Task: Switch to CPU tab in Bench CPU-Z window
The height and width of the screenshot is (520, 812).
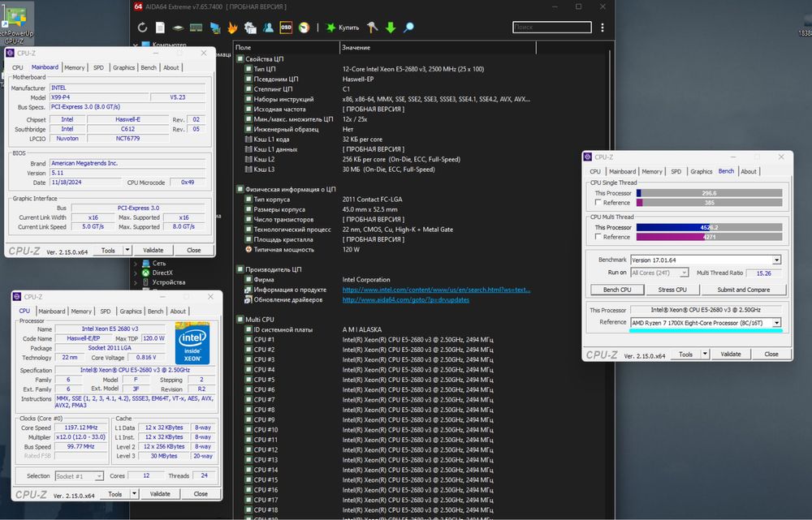Action: coord(595,172)
